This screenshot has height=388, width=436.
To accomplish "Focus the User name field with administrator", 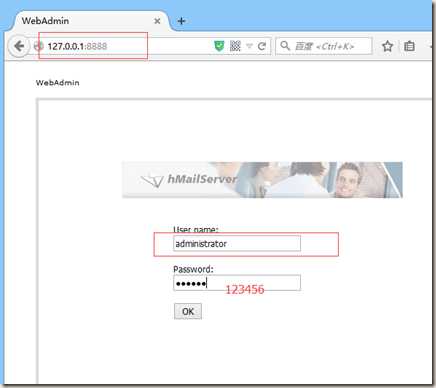I will click(237, 244).
